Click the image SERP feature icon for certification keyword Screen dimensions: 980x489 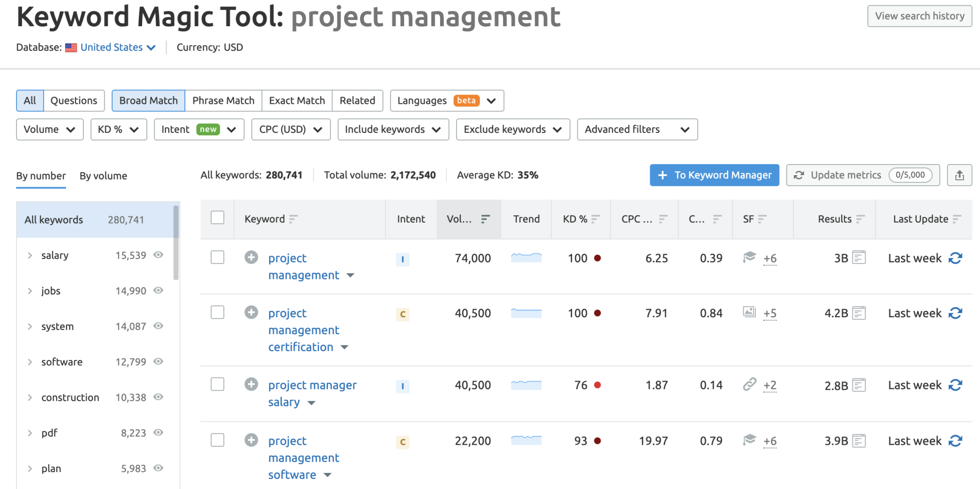[x=749, y=313]
